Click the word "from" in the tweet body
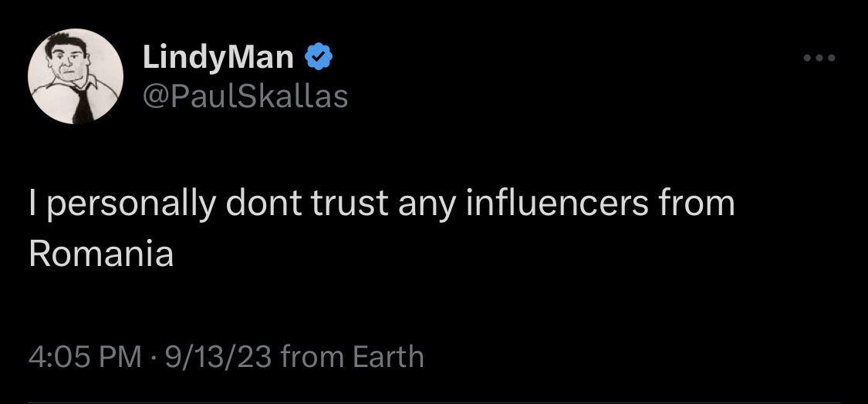 [x=697, y=205]
